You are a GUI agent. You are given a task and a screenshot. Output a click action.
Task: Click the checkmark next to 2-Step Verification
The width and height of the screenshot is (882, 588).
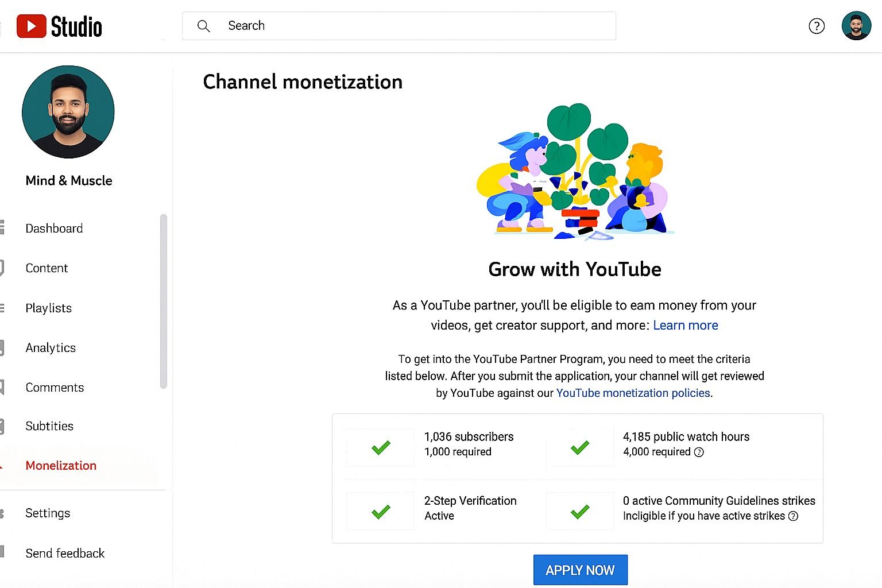click(380, 510)
